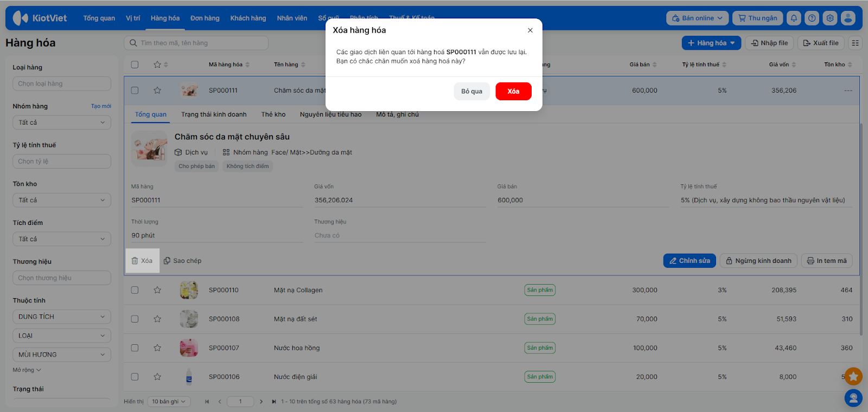The image size is (868, 412).
Task: Open Tích điểm Tất cả dropdown
Action: click(x=62, y=239)
